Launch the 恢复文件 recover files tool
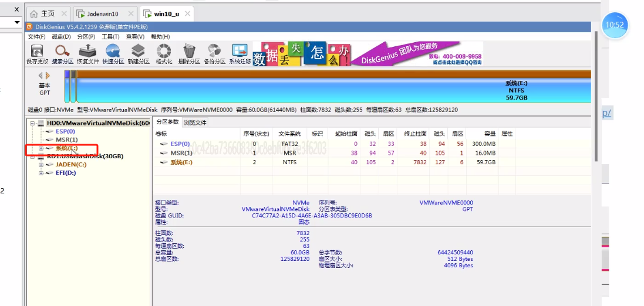This screenshot has height=306, width=644. coord(88,51)
